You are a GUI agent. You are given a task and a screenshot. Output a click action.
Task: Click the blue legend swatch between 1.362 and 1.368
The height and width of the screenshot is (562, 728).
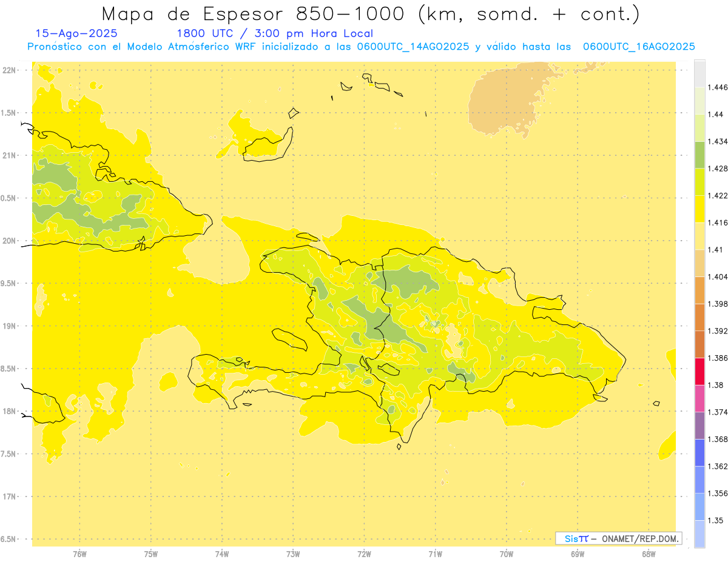click(699, 452)
